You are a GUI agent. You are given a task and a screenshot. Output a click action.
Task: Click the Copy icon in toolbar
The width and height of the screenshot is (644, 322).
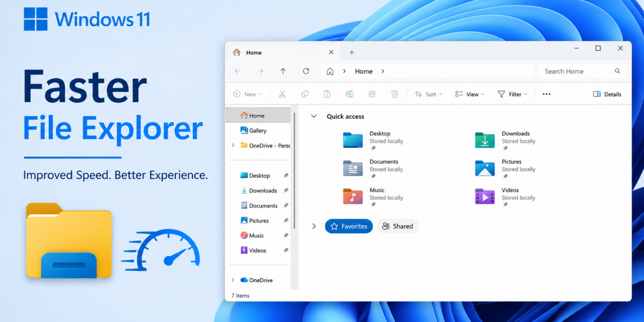(x=305, y=94)
